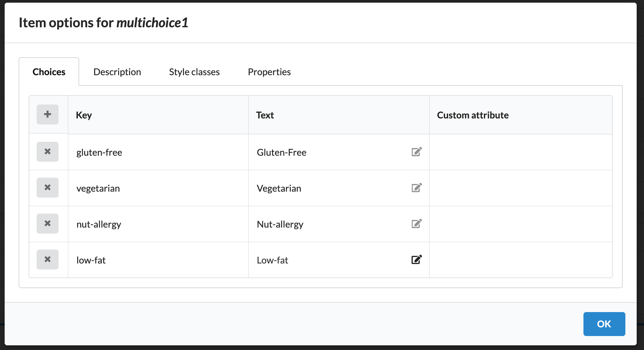Viewport: 644px width, 350px height.
Task: Remove the gluten-free choice row
Action: pyautogui.click(x=48, y=152)
